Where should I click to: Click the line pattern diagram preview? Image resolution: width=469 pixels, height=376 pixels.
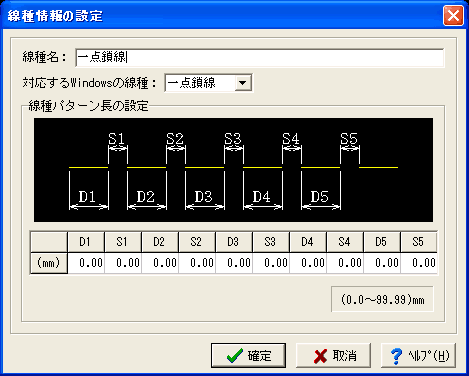click(x=233, y=170)
